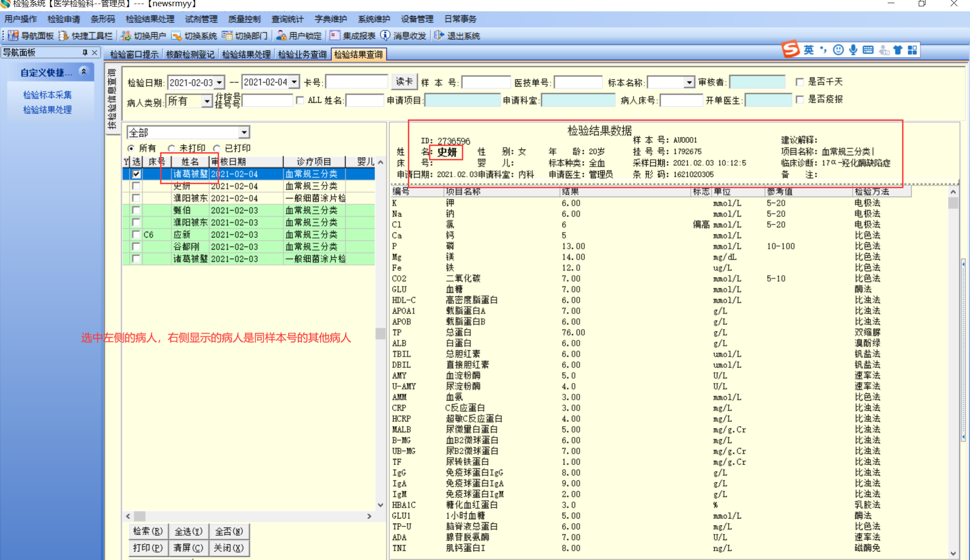This screenshot has width=970, height=560.
Task: Pin the 导航面板 panel with pushpin icon
Action: tap(84, 52)
